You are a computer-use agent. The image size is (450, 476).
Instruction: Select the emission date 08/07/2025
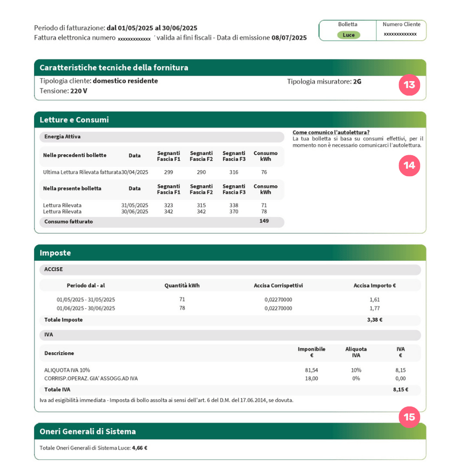289,38
